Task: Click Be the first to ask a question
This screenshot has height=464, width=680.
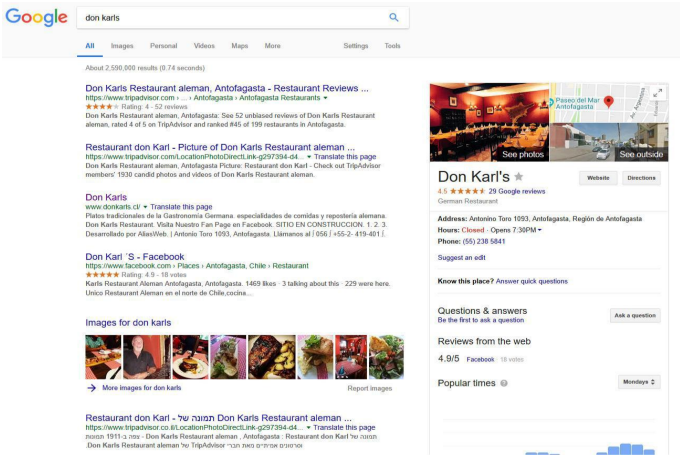Action: point(481,320)
